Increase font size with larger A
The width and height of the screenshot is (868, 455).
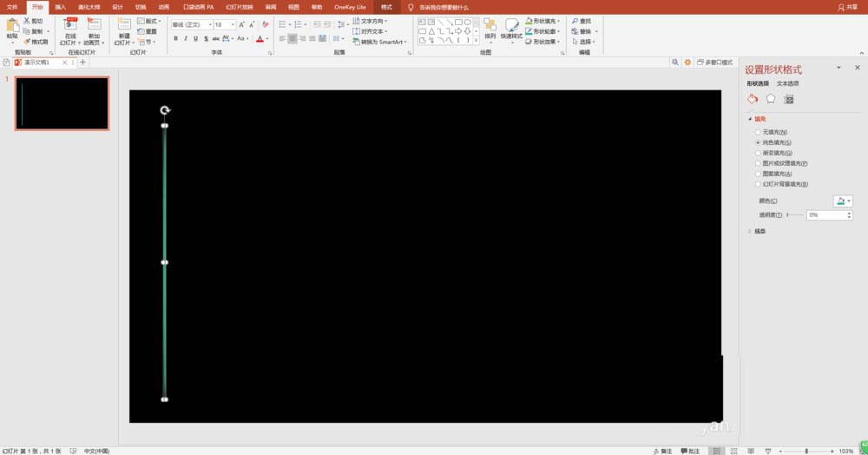click(x=241, y=25)
